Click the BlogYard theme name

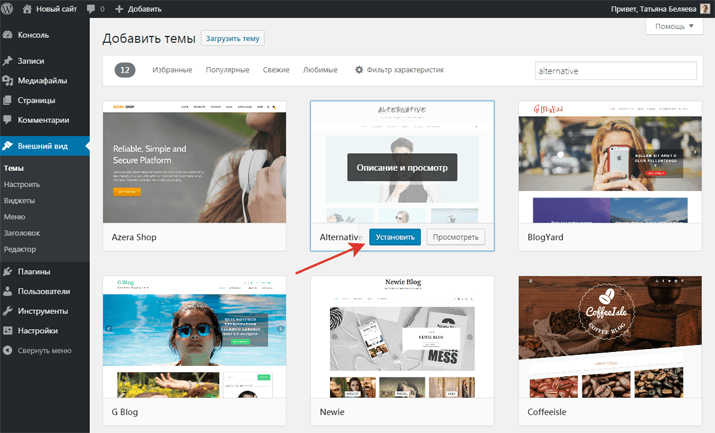coord(545,237)
